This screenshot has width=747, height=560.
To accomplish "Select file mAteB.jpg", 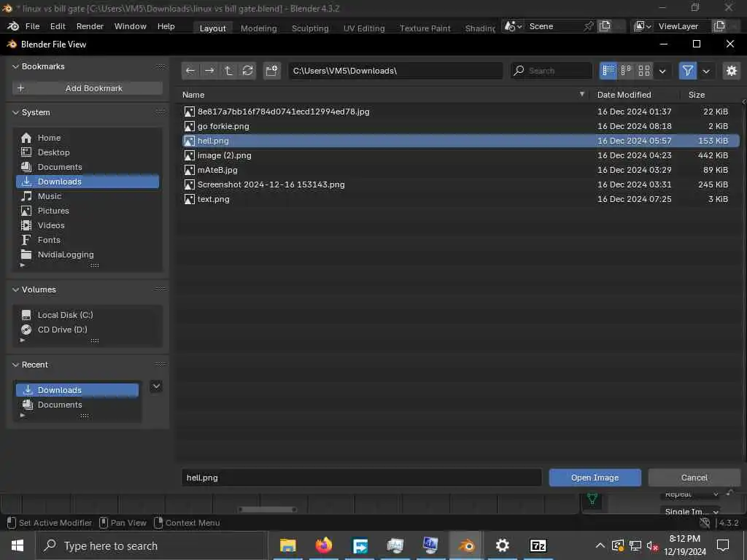I will [x=461, y=170].
